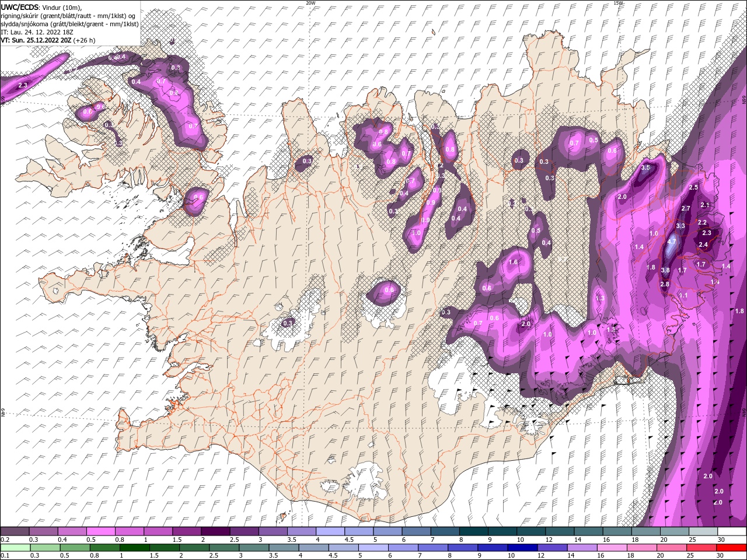Click the 25 label in the top legend row
747x560 pixels.
(x=692, y=540)
